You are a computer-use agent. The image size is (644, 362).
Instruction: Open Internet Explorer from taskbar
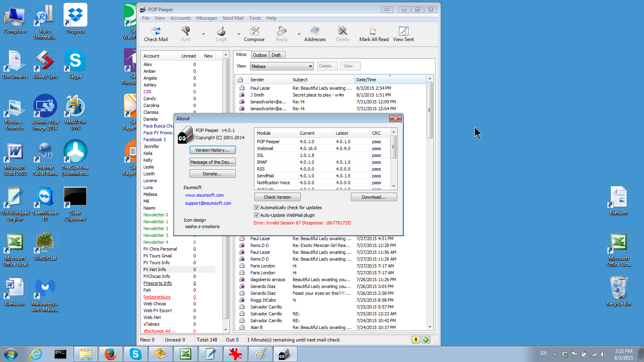[36, 354]
